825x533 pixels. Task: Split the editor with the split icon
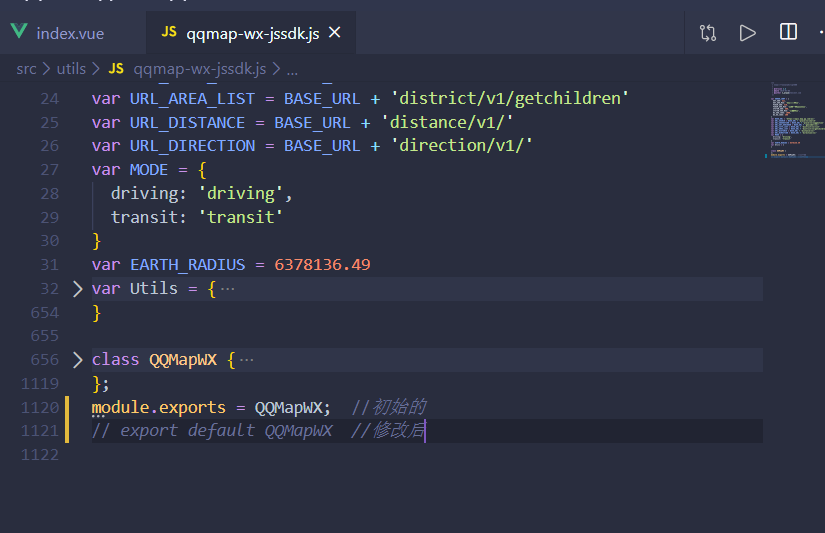click(x=788, y=32)
